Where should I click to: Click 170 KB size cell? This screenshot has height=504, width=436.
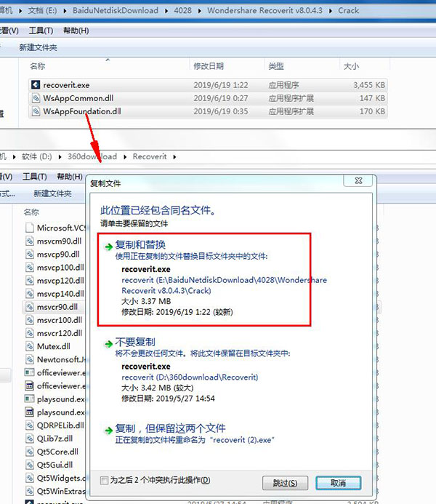(x=372, y=111)
